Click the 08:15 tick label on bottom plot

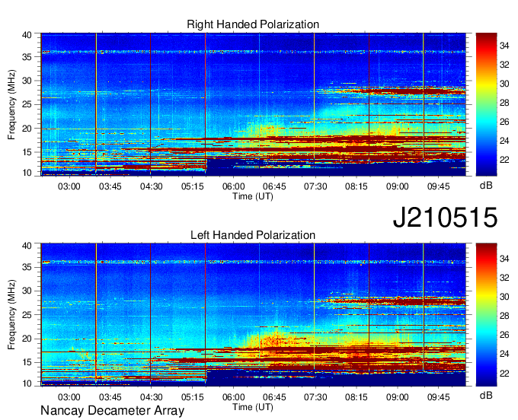tap(357, 397)
